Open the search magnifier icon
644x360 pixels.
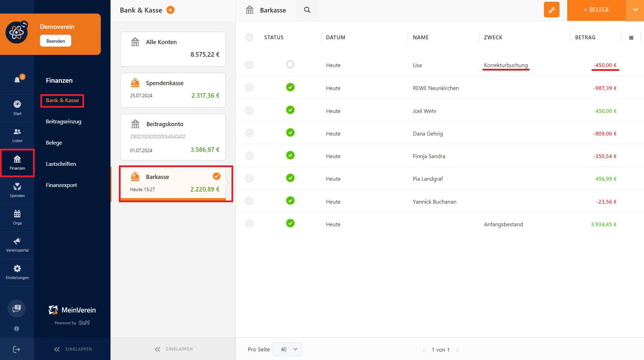[x=307, y=10]
